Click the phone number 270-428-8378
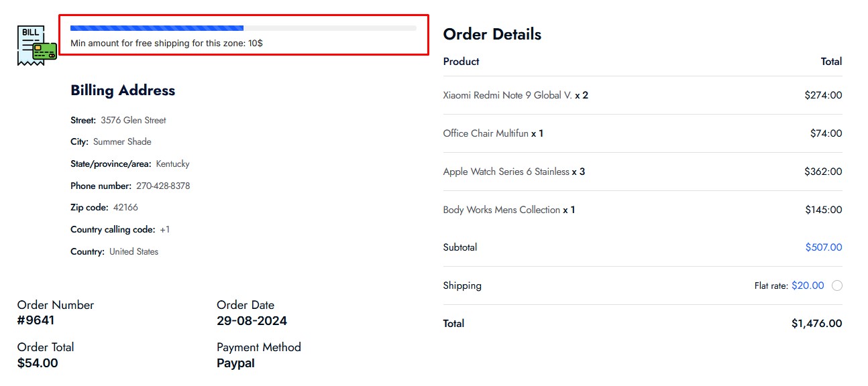 coord(163,186)
